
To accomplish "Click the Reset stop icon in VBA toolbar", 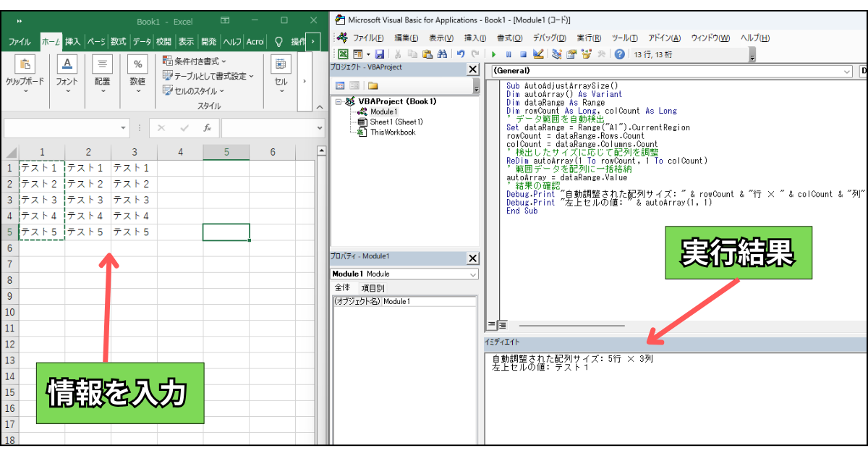I will pos(522,54).
